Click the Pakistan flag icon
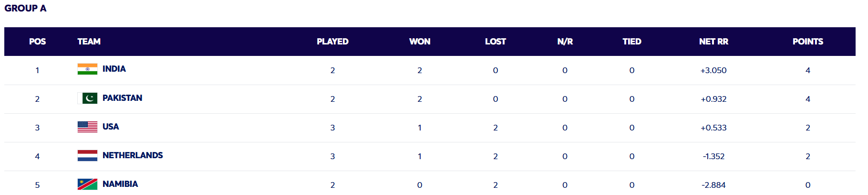The width and height of the screenshot is (868, 195). [87, 98]
